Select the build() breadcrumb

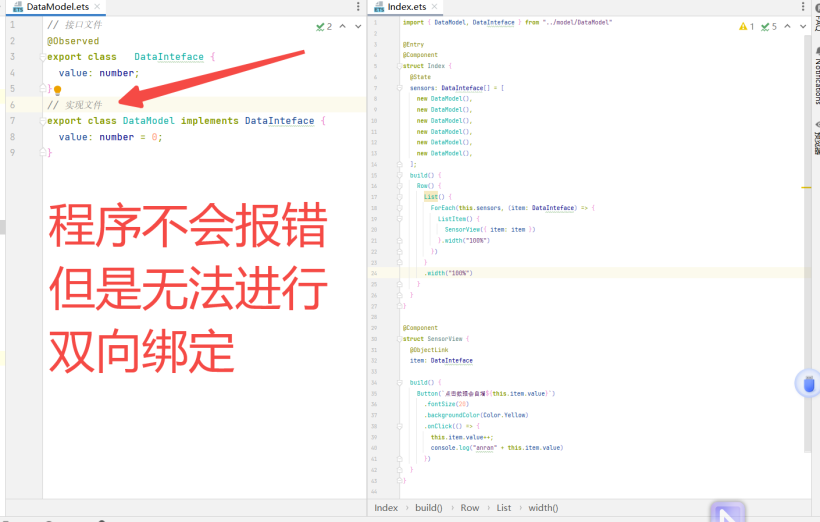click(429, 508)
